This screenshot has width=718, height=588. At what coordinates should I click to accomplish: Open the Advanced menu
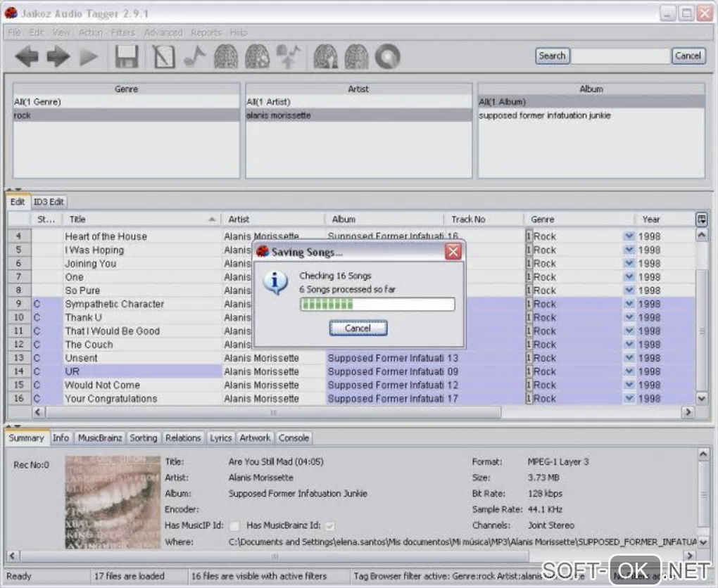[163, 32]
